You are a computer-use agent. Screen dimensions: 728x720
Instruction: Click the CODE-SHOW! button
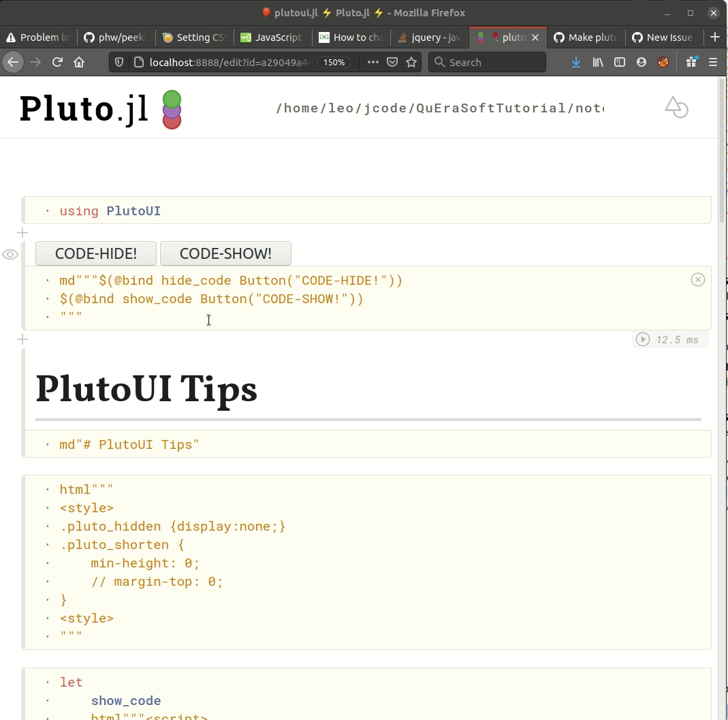pyautogui.click(x=225, y=253)
